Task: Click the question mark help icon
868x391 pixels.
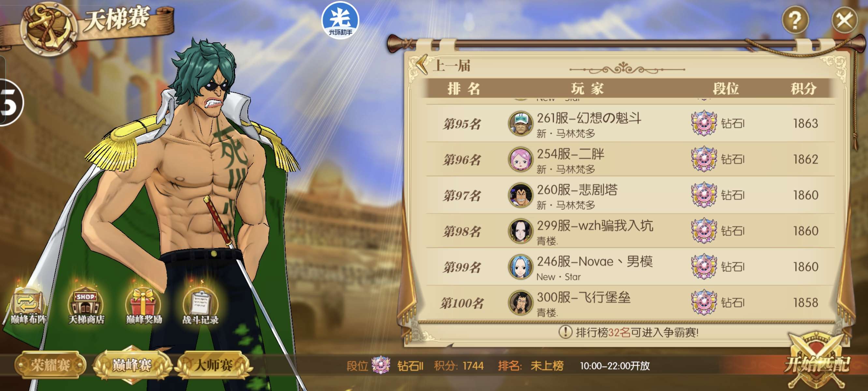Action: click(x=795, y=20)
